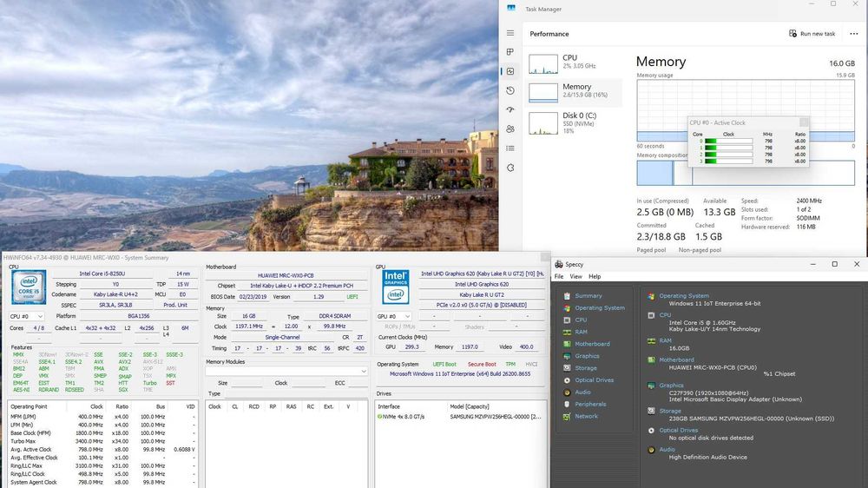Viewport: 868px width, 488px height.
Task: Expand Memory Modules dropdown in HWiNFO
Action: pyautogui.click(x=286, y=371)
